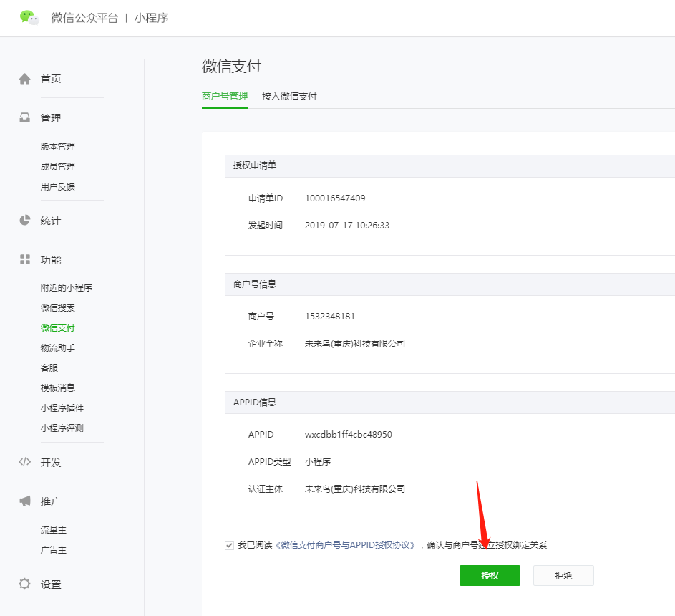Click the pie chart icon beside 统计
675x616 pixels.
tap(25, 221)
